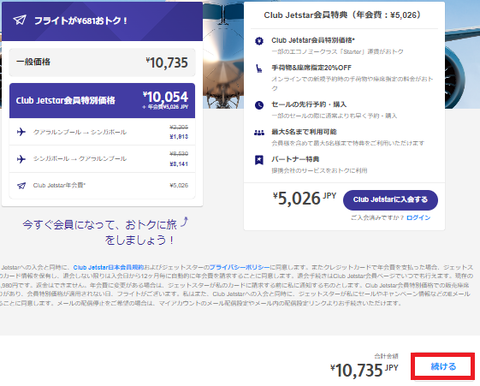Screen dimensions: 480x386
Task: Click the 続ける continue button
Action: click(443, 366)
